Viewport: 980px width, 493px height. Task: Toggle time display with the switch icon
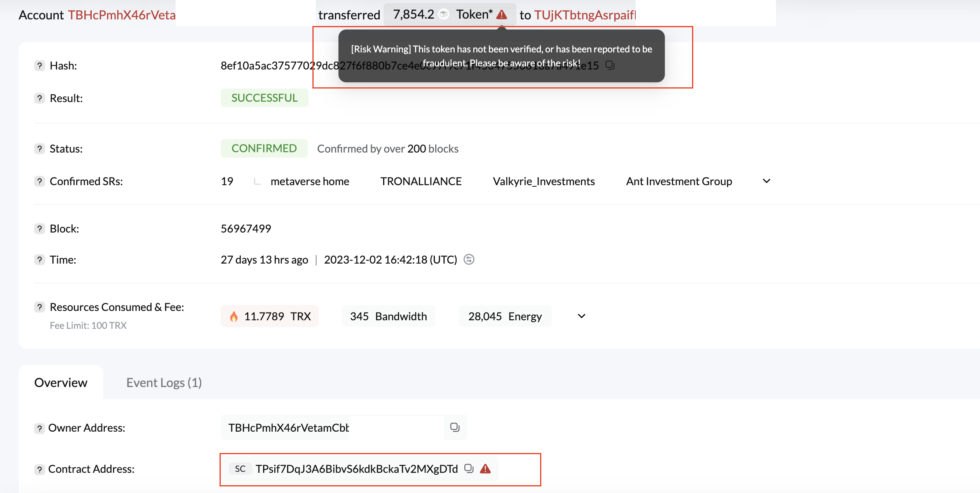click(x=469, y=259)
